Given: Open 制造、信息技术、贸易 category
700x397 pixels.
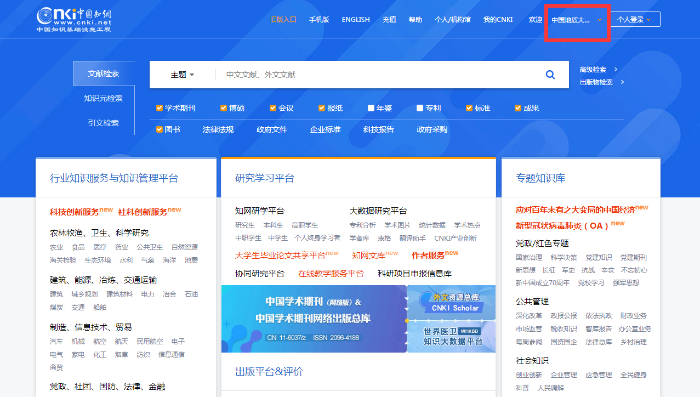Looking at the screenshot, I should click(x=91, y=327).
